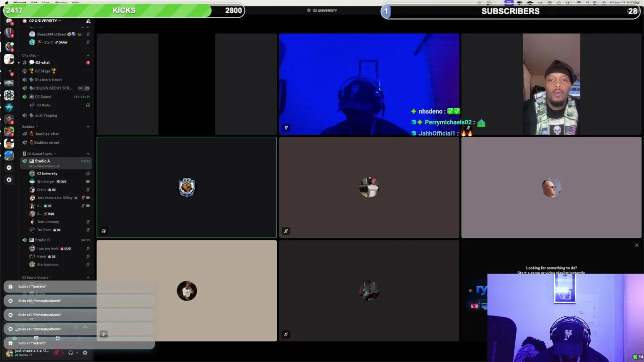644x362 pixels.
Task: Add a channel to City chat
Action: 88,55
